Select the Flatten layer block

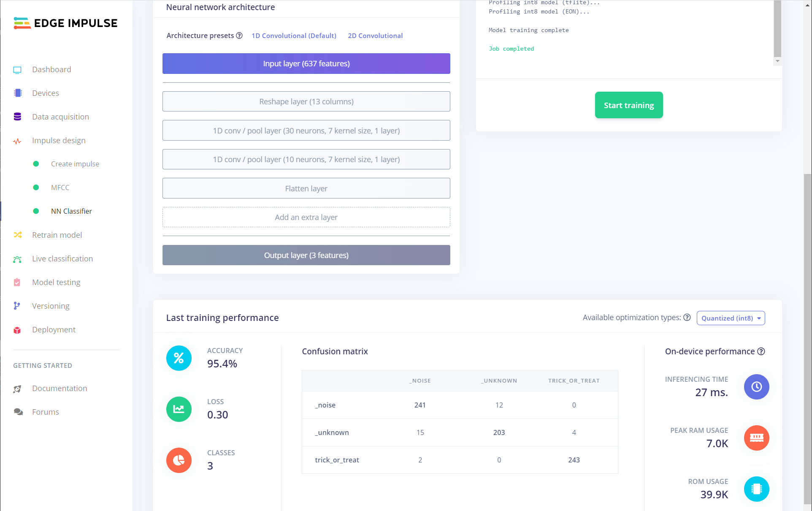click(x=306, y=188)
